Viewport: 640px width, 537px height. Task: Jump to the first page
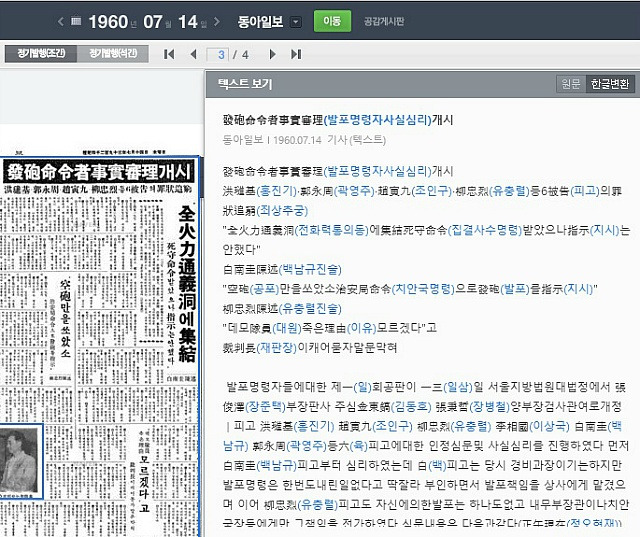click(169, 54)
